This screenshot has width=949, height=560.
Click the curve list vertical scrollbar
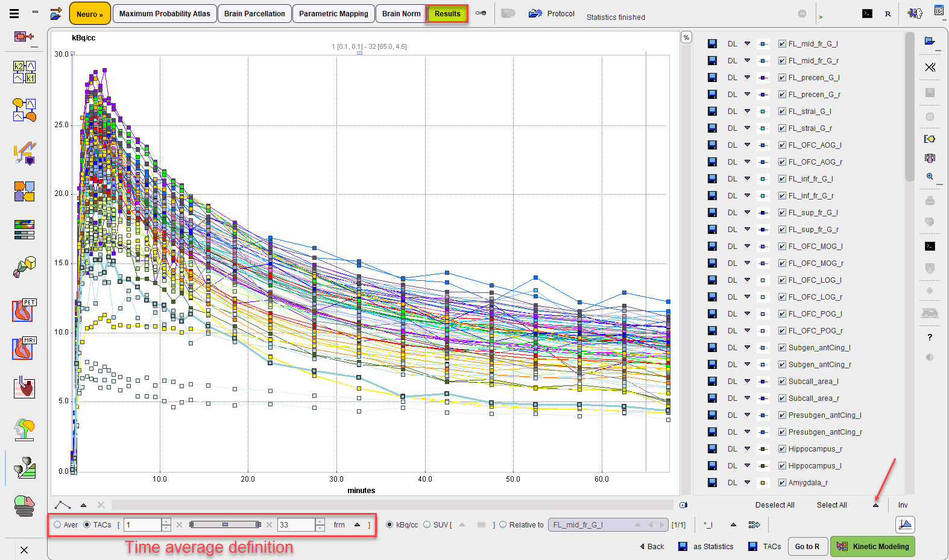point(909,106)
